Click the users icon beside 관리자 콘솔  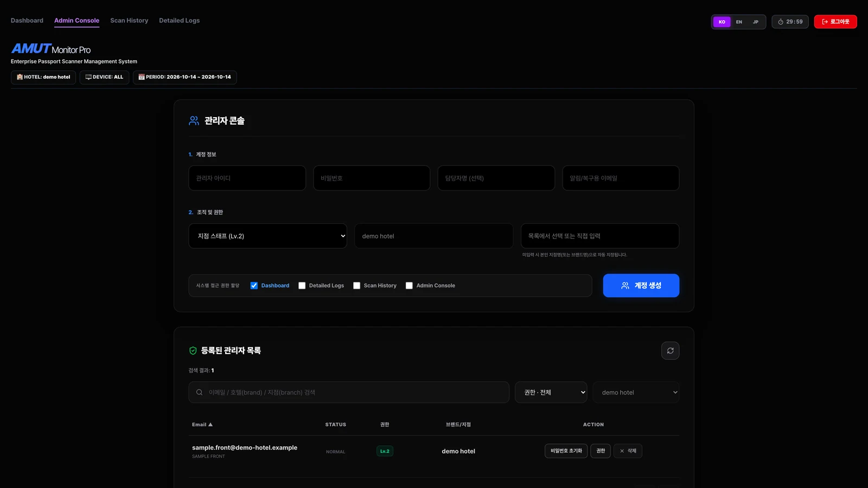click(x=194, y=120)
